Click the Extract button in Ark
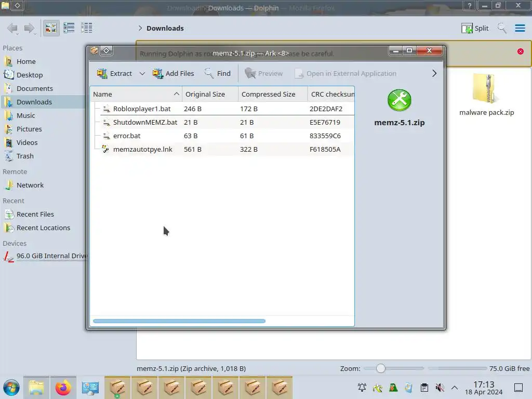Screen dimensions: 532x399 [114, 73]
